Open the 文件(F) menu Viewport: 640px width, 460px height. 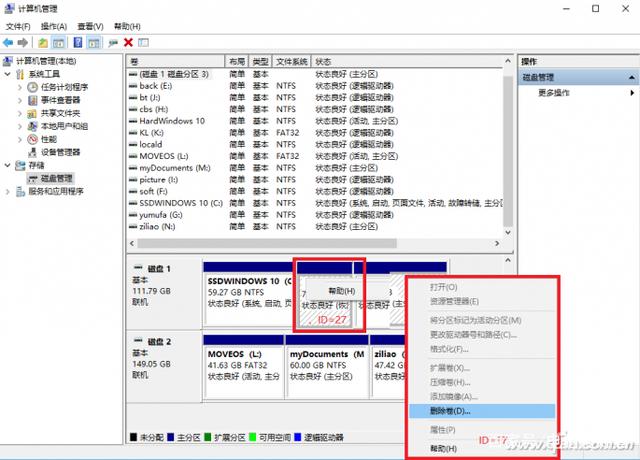(x=18, y=27)
